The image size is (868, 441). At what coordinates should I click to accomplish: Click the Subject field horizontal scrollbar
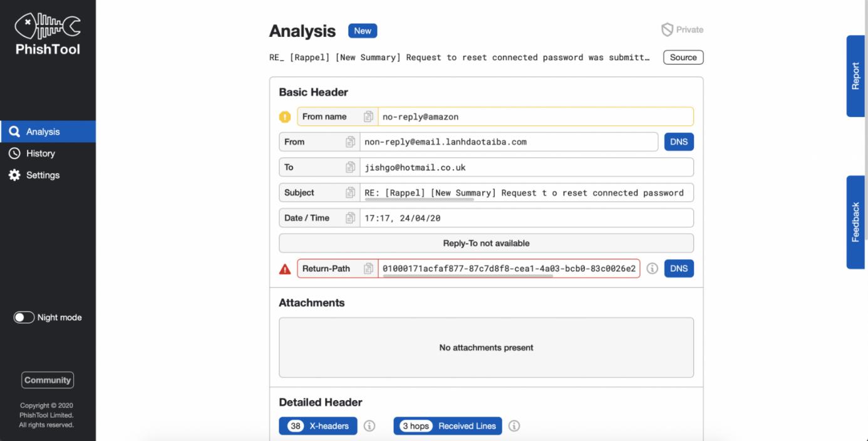click(420, 199)
